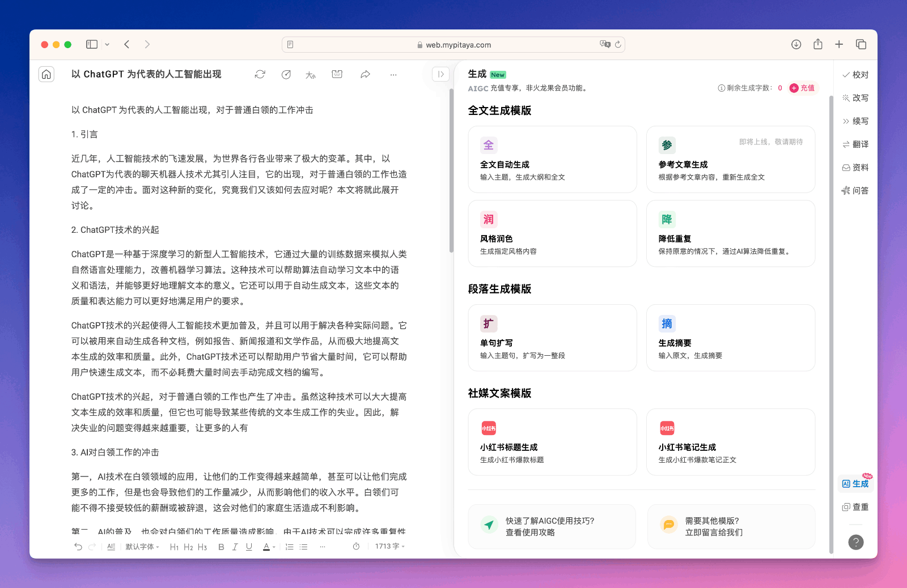Go to home via the house icon
Screen dimensions: 907x588
point(46,74)
